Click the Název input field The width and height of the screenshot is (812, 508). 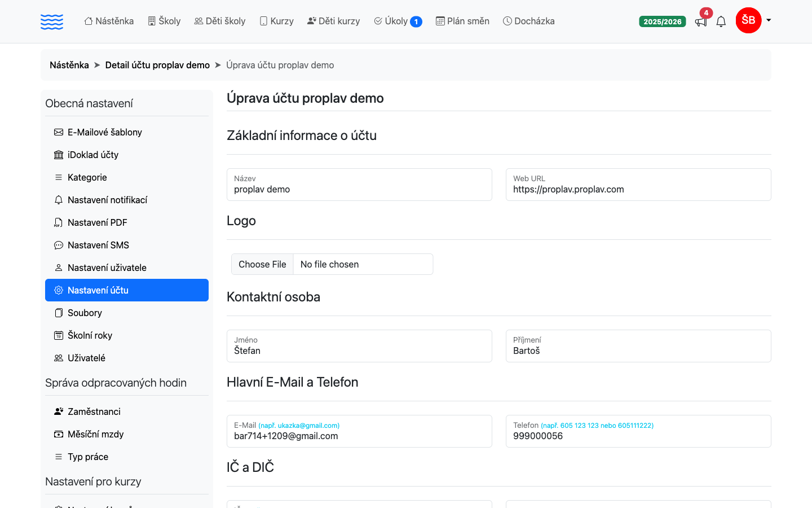tap(359, 185)
